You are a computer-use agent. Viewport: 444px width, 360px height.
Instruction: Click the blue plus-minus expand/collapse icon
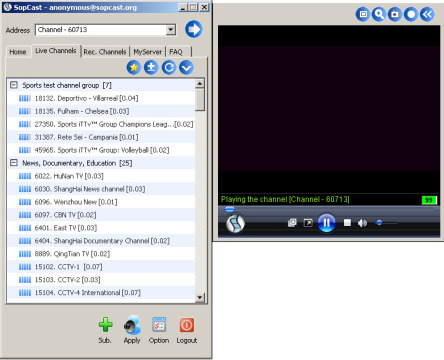(x=151, y=68)
